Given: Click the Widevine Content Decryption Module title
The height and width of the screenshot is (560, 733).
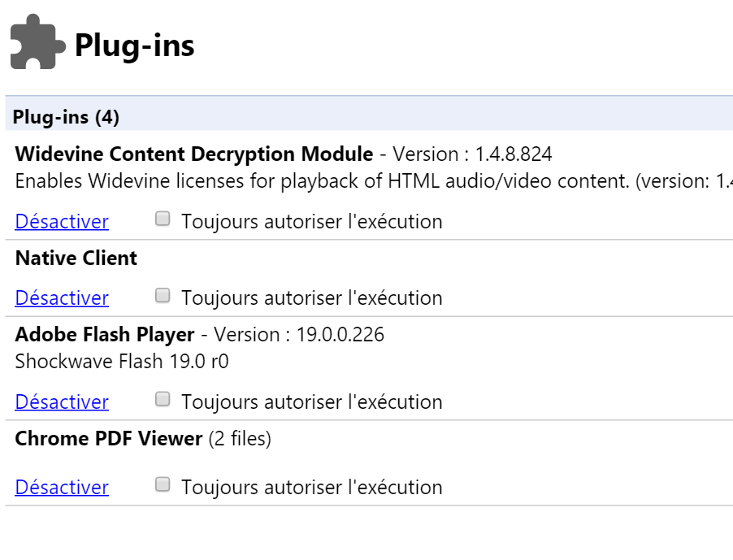Looking at the screenshot, I should click(x=194, y=154).
